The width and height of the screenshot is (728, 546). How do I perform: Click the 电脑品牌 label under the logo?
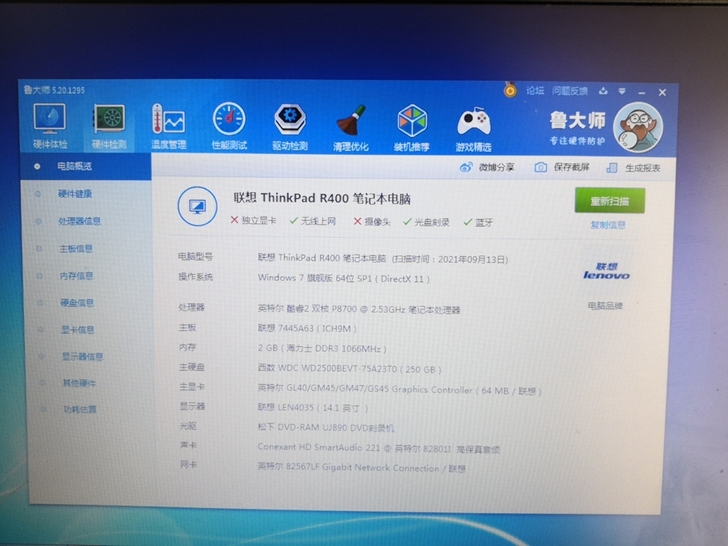click(605, 306)
